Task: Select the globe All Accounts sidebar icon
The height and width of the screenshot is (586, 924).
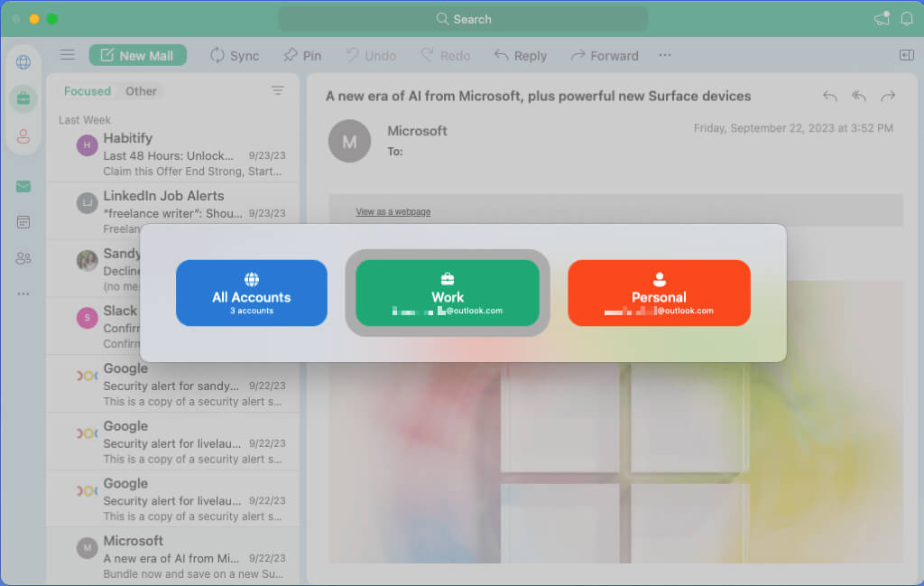Action: pos(23,62)
